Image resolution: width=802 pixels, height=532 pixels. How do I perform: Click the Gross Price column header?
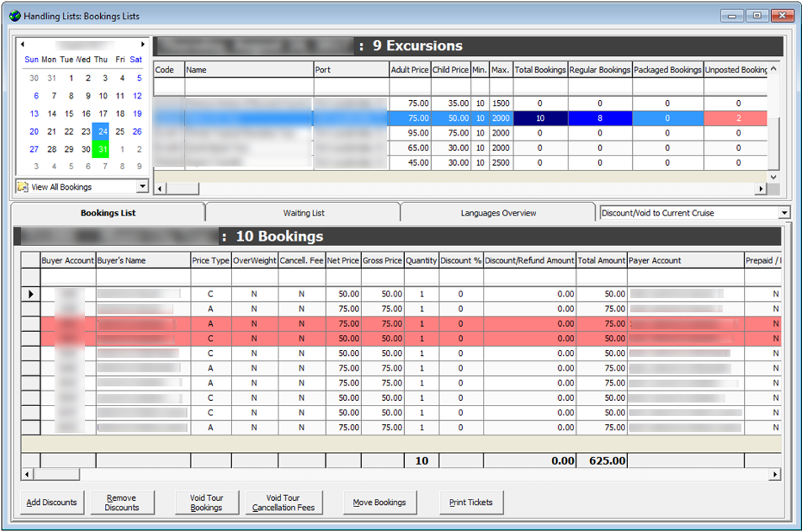point(383,260)
